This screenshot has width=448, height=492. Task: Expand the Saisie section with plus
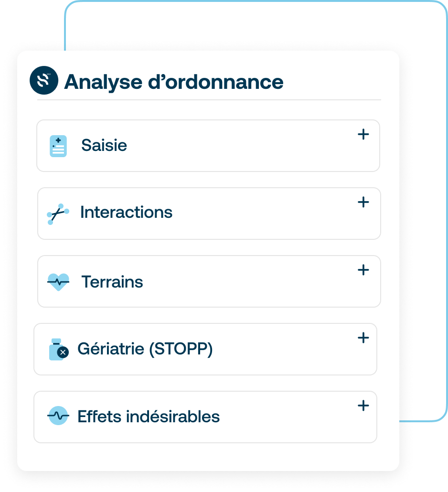[363, 134]
